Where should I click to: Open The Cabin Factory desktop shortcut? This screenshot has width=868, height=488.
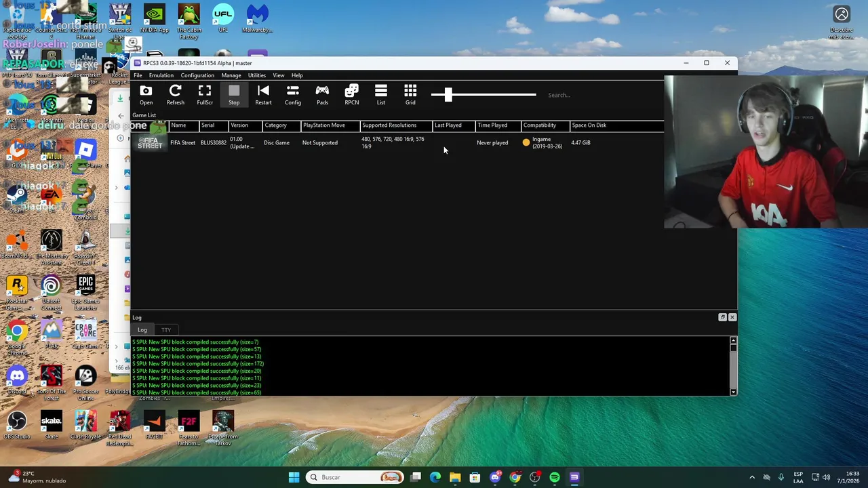[x=189, y=22]
